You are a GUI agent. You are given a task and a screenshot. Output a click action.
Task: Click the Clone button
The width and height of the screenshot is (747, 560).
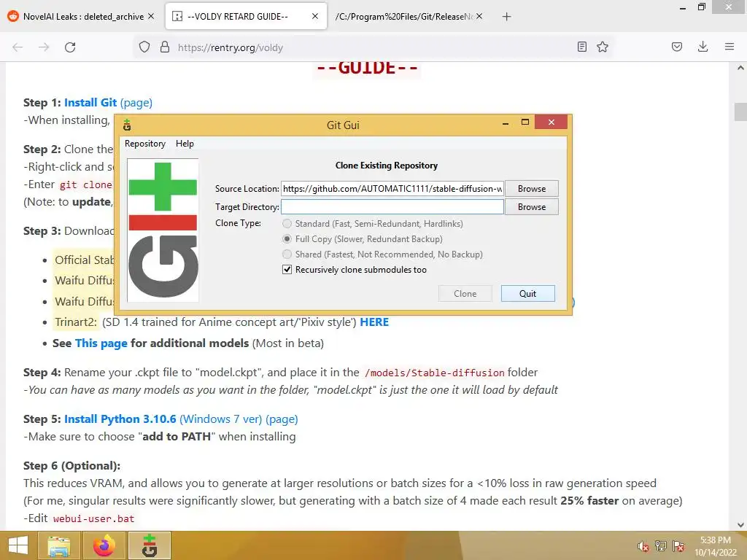(x=465, y=294)
